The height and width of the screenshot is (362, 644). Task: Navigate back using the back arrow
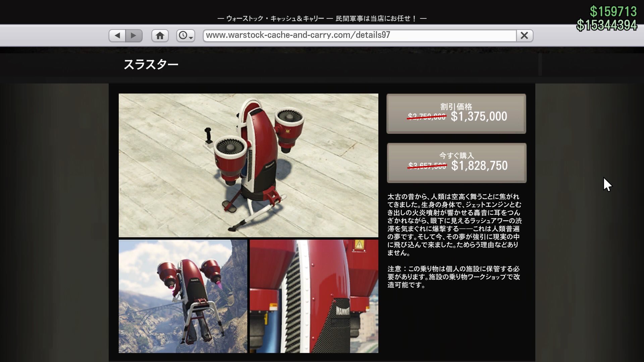tap(117, 35)
